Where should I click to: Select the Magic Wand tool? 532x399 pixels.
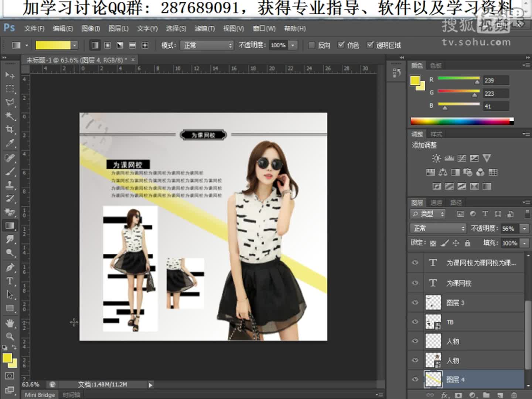10,116
